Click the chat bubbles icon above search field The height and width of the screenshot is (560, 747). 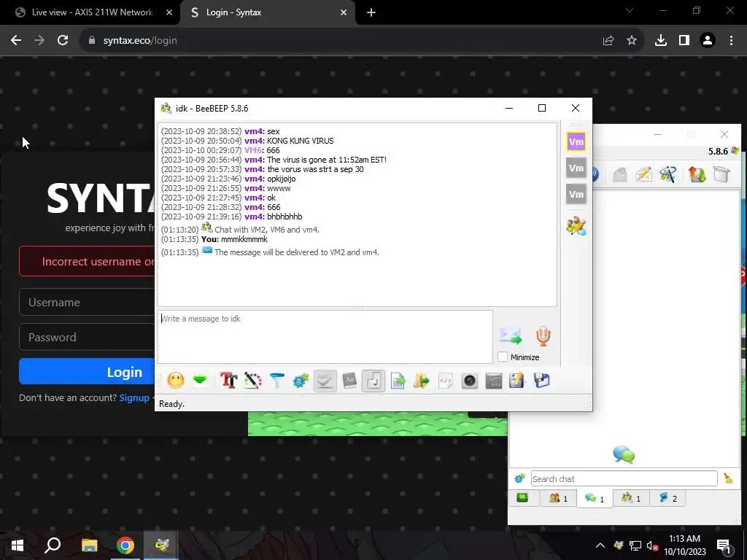click(x=624, y=454)
